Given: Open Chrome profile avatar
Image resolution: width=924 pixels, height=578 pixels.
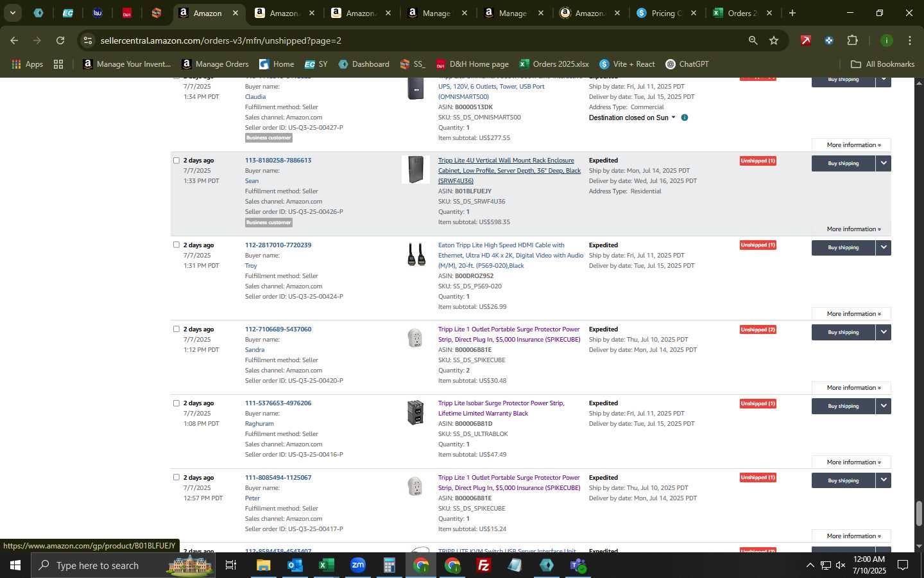Looking at the screenshot, I should coord(886,40).
